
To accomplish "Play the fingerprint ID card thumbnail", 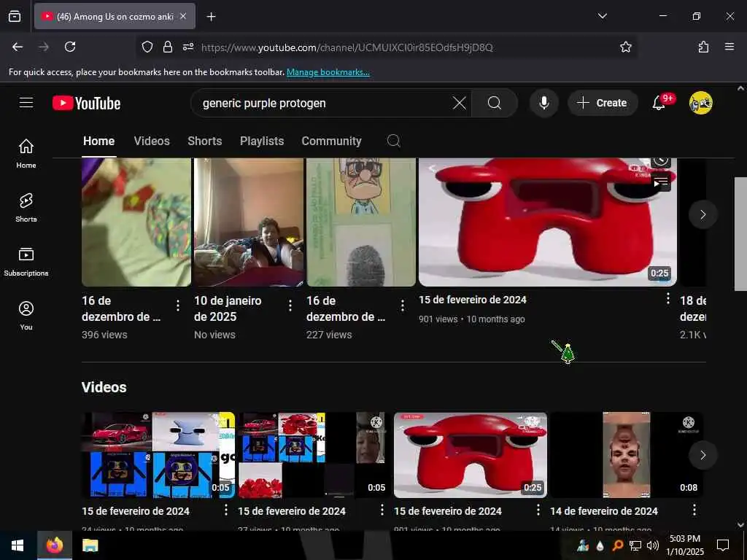I will [x=360, y=222].
